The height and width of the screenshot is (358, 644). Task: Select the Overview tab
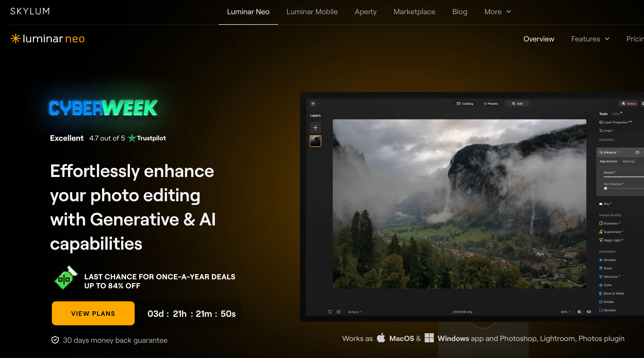pos(538,39)
